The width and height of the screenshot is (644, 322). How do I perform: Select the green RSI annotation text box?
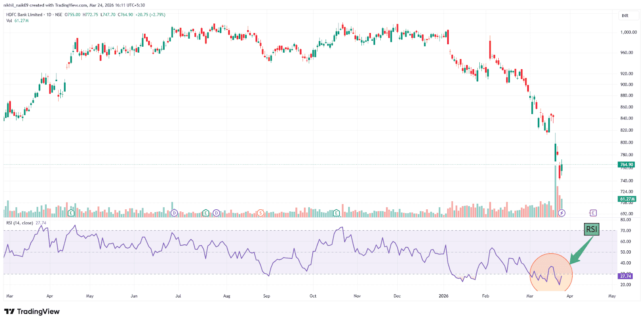point(591,229)
